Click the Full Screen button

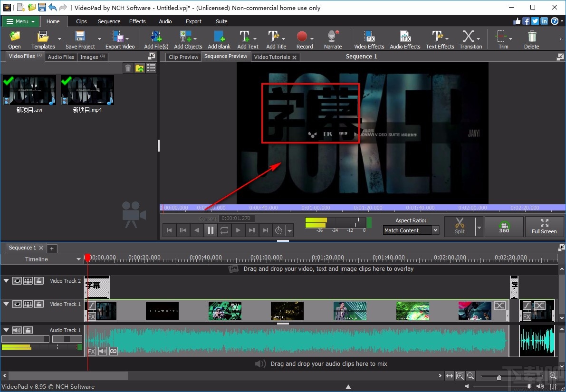[544, 226]
